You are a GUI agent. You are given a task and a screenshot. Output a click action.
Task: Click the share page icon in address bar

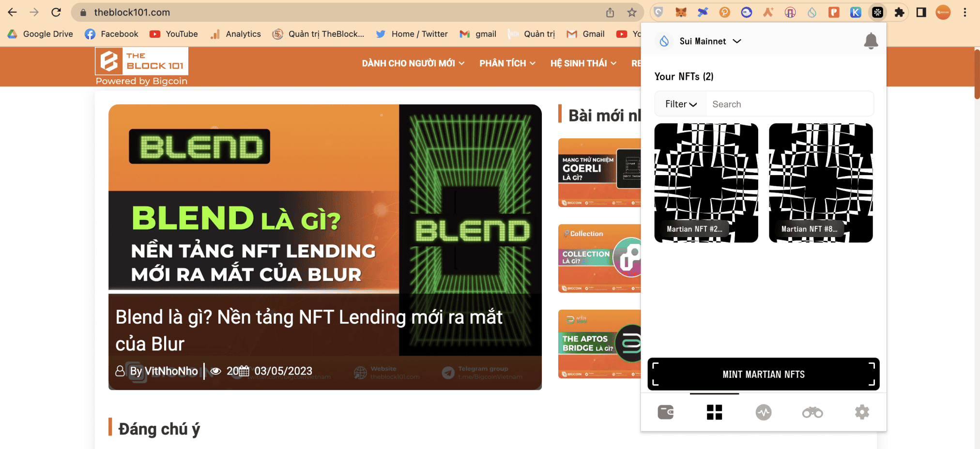click(610, 13)
